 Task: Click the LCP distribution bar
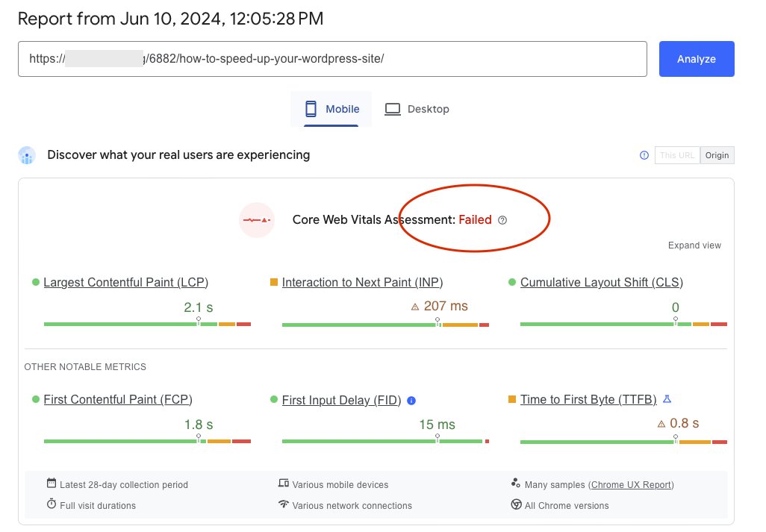[x=147, y=324]
